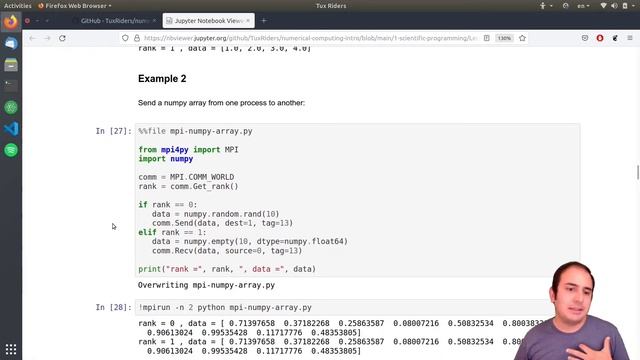Open Activities overview
The width and height of the screenshot is (640, 360).
pyautogui.click(x=18, y=6)
